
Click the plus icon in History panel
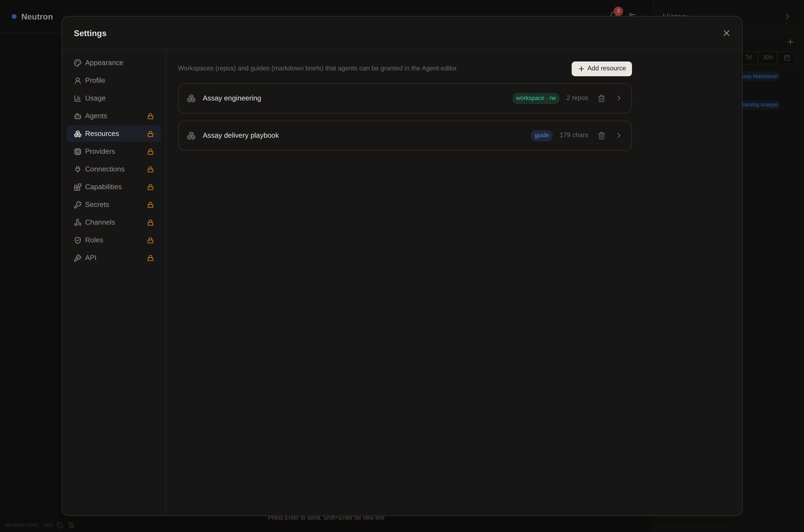tap(790, 42)
